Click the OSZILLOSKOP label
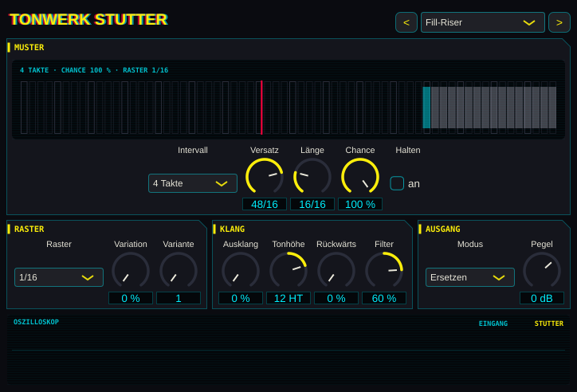577x392 pixels. coord(36,322)
